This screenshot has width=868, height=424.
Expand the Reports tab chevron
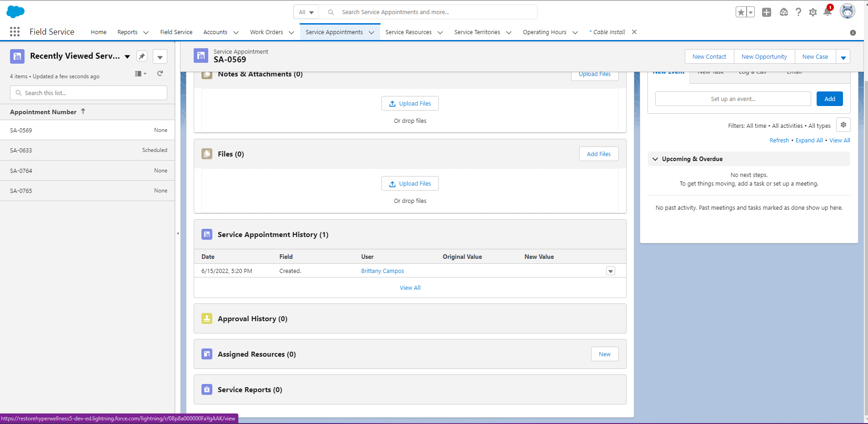click(x=146, y=32)
